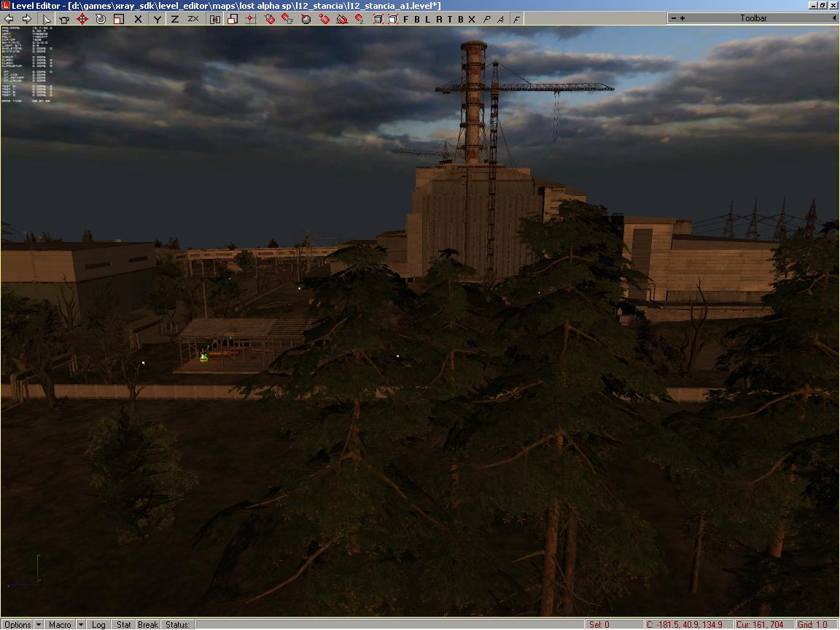Click the Zoom Extents Selected cube icon
This screenshot has height=630, width=840.
[x=393, y=19]
